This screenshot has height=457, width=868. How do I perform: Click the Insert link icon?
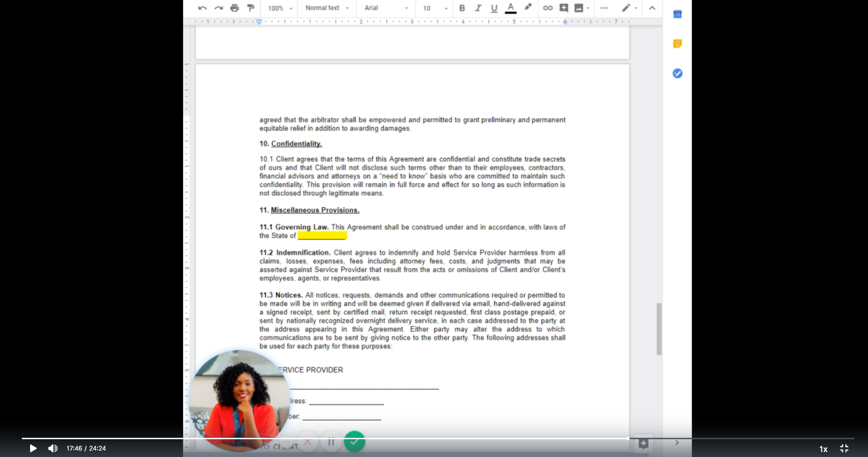548,8
